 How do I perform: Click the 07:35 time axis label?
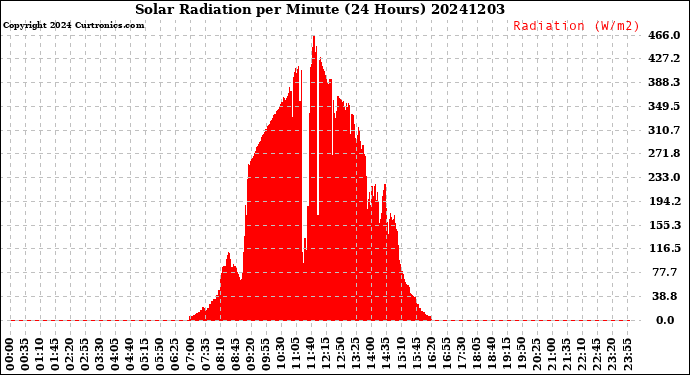click(206, 354)
